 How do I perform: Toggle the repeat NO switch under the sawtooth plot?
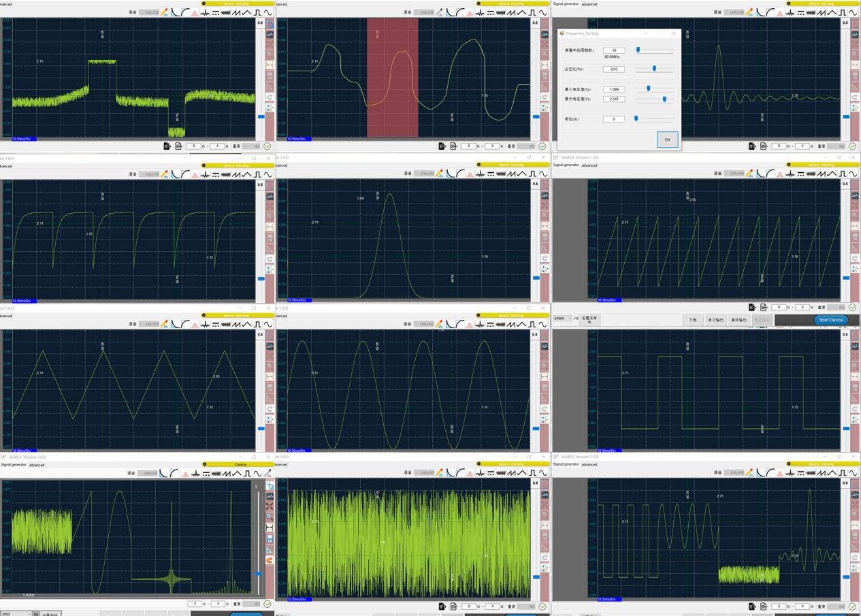tap(836, 307)
